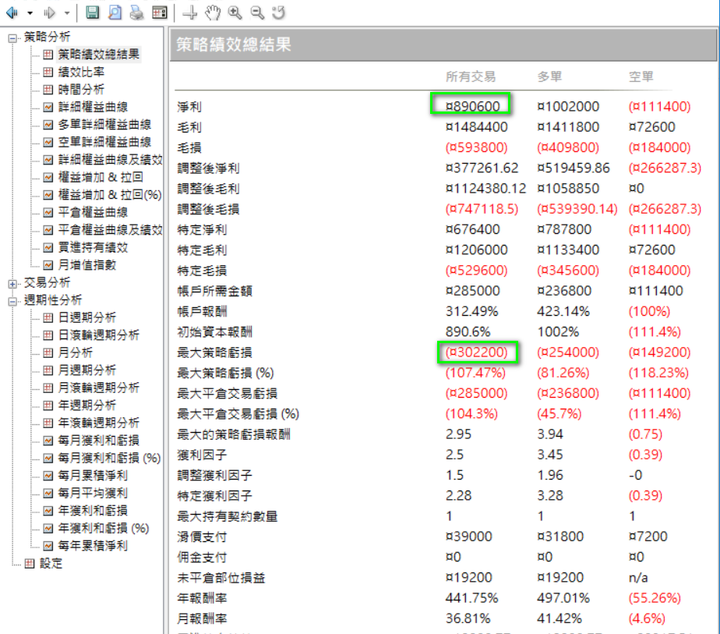
Task: Open 月分析 table
Action: [75, 353]
